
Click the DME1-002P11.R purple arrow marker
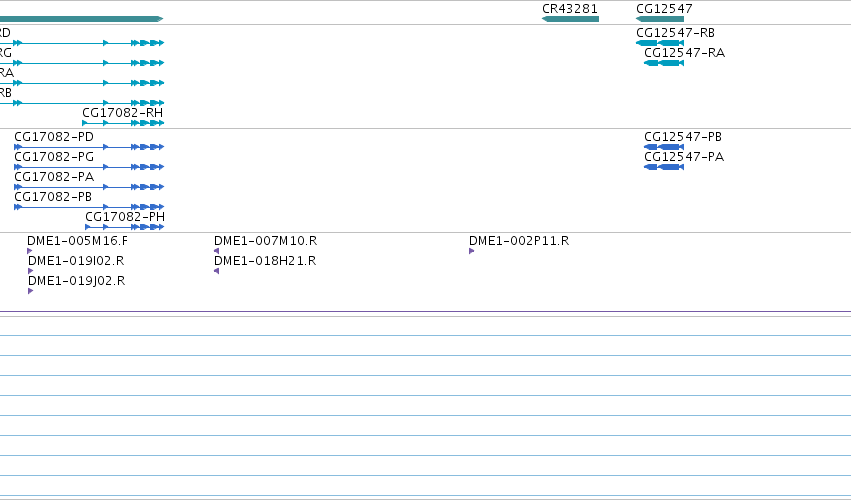pyautogui.click(x=472, y=251)
